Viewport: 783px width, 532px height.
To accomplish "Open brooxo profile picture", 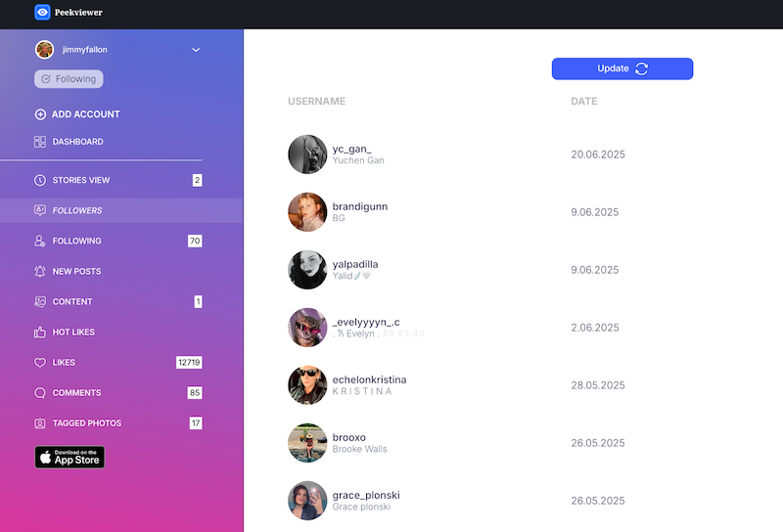I will click(x=307, y=443).
